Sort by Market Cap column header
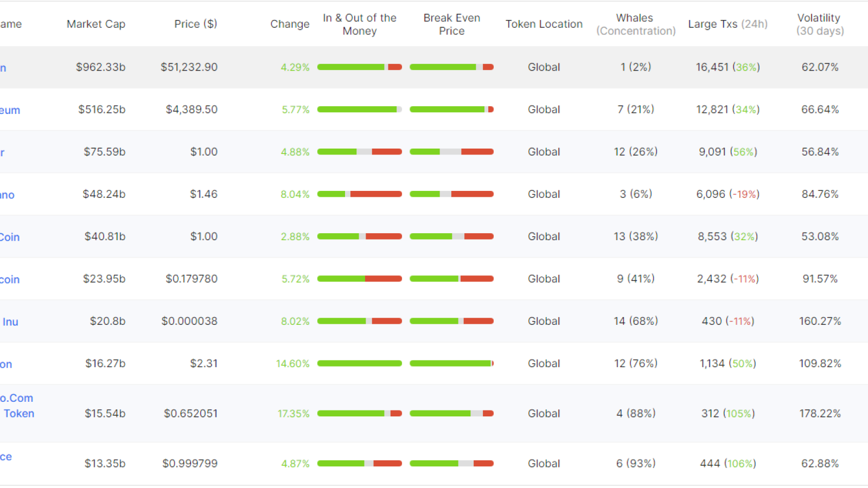The image size is (868, 488). (96, 24)
